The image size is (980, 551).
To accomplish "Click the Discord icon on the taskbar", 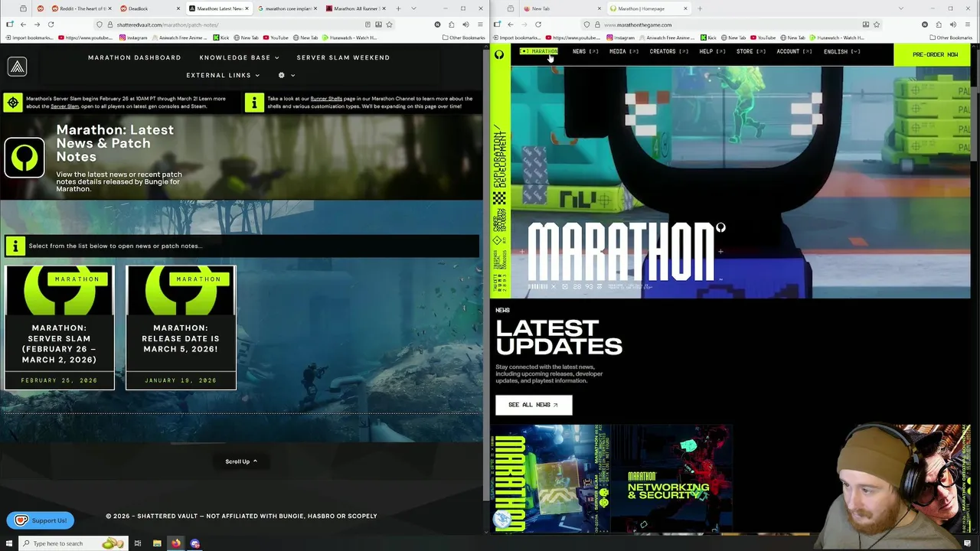I will (x=195, y=543).
